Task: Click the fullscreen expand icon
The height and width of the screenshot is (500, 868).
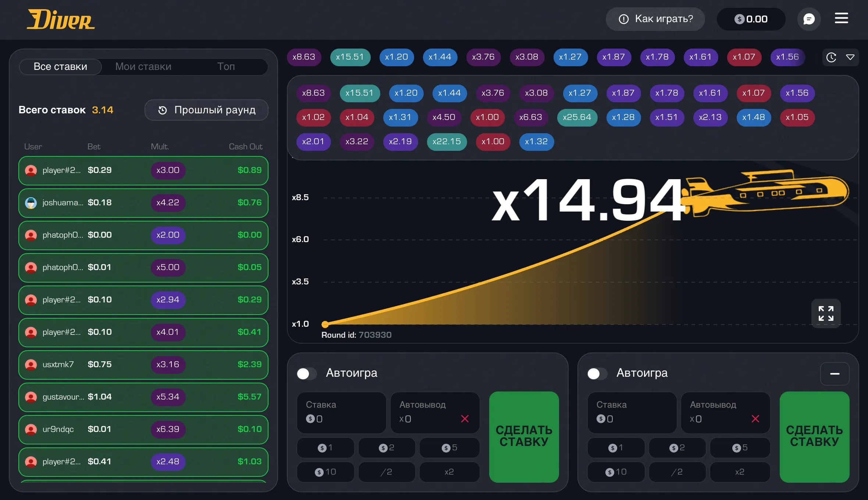Action: [826, 313]
